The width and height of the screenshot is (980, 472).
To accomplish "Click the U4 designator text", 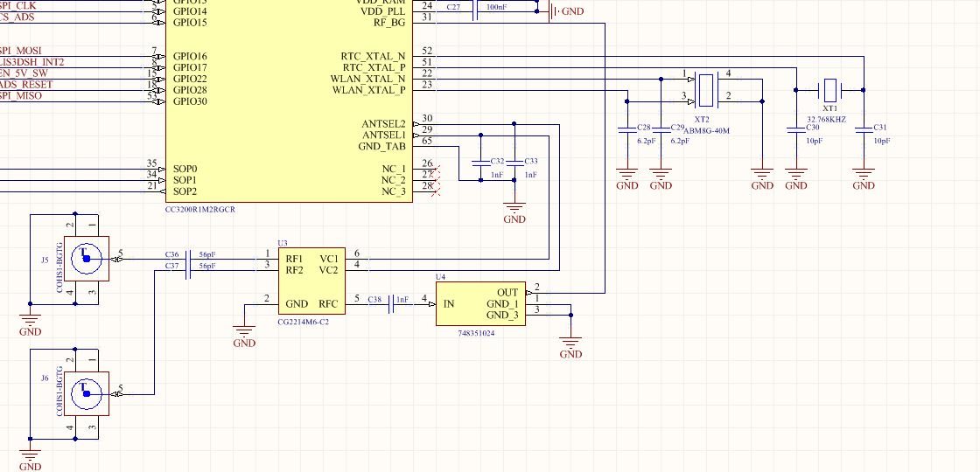I will (x=441, y=276).
